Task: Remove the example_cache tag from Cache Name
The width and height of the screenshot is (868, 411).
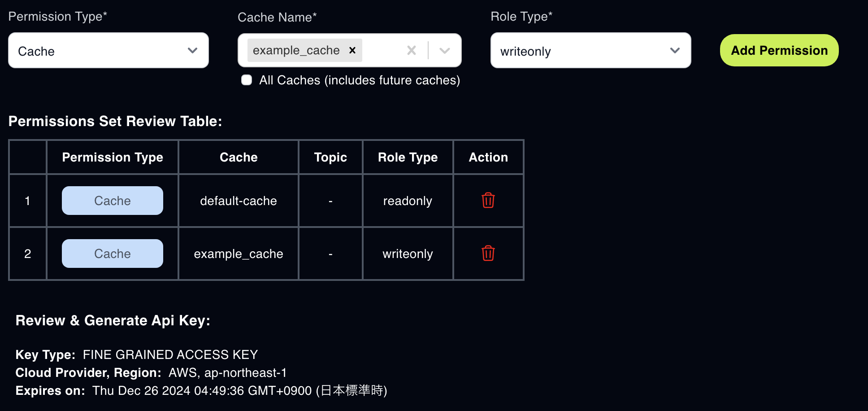Action: pos(352,50)
